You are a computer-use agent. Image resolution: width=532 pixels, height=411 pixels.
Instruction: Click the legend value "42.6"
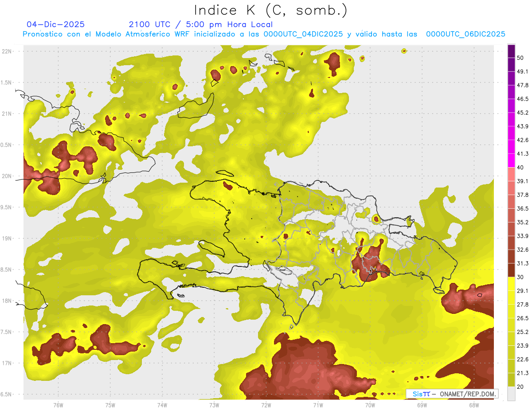pyautogui.click(x=523, y=140)
